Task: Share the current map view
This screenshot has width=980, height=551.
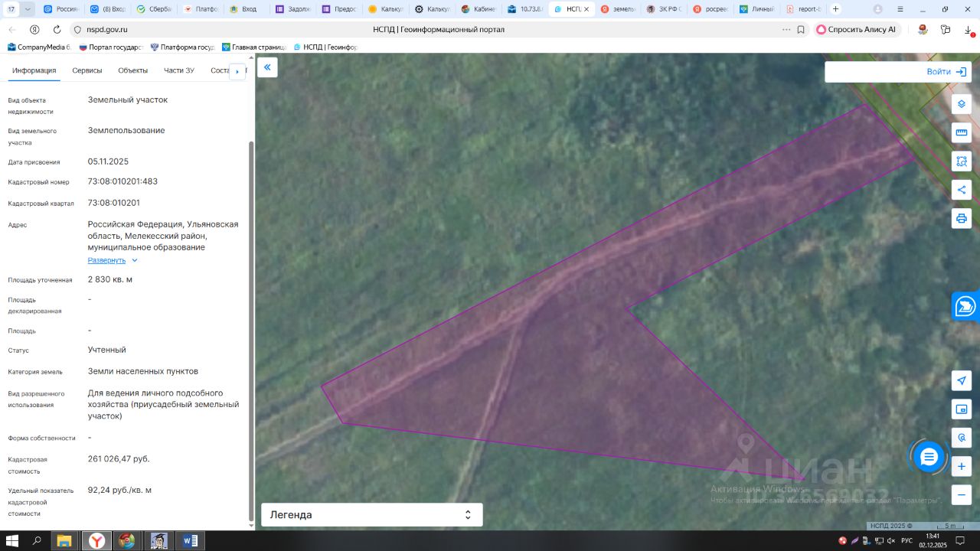Action: [962, 190]
